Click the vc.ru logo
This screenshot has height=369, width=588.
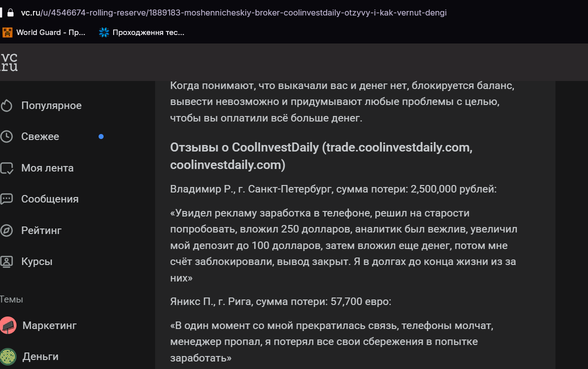tap(9, 62)
